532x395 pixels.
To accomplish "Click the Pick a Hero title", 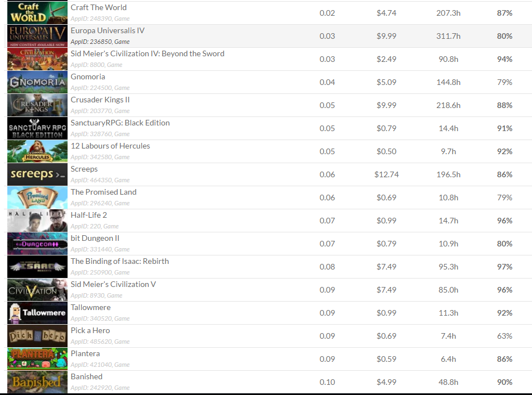I will 90,330.
